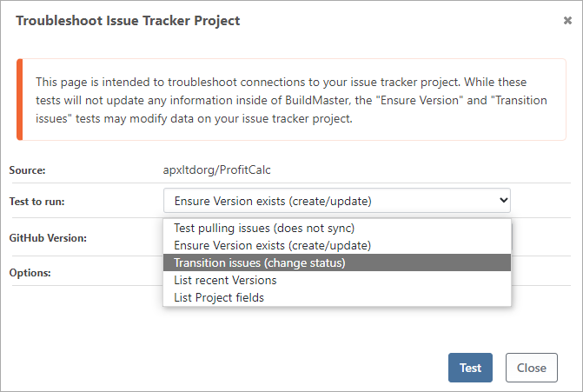Choose the 'List Project fields' option
The image size is (583, 392).
pyautogui.click(x=219, y=297)
